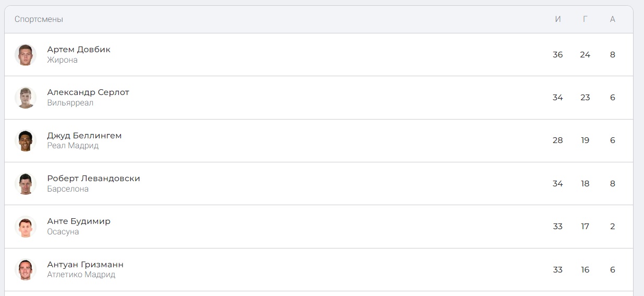The height and width of the screenshot is (296, 644).
Task: Click Джуд Беллингем's avatar photo
Action: pos(25,140)
